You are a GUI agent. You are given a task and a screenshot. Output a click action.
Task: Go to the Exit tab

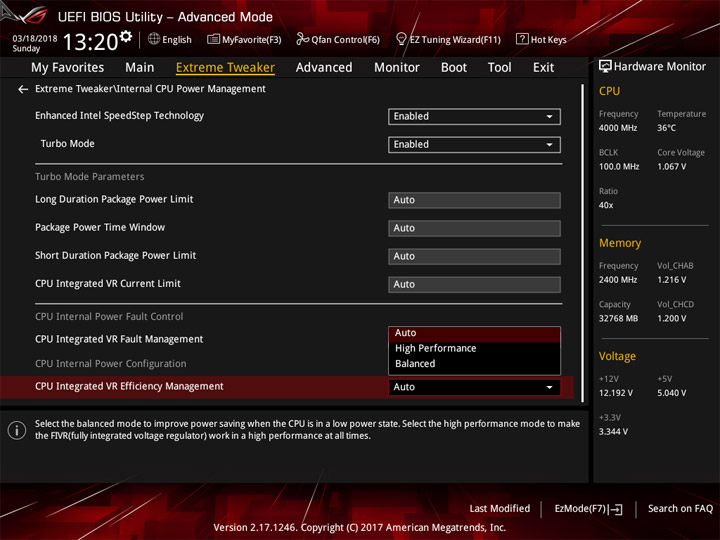tap(543, 68)
